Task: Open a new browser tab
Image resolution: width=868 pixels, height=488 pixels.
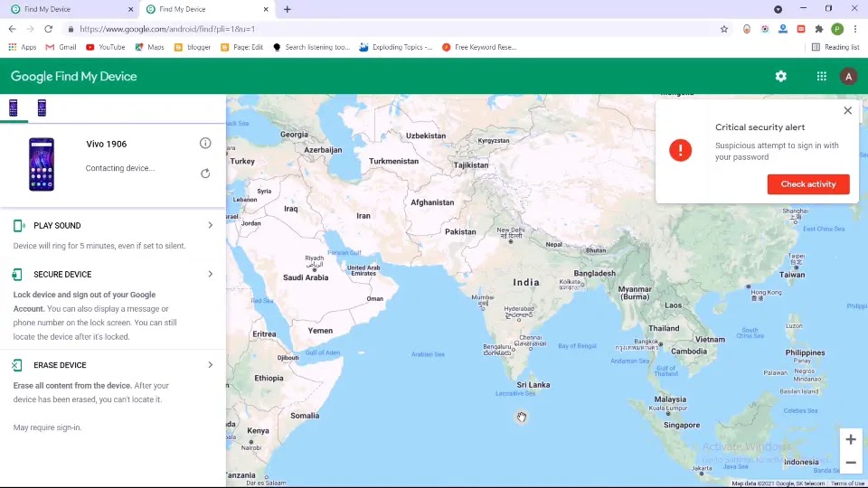Action: pyautogui.click(x=288, y=9)
